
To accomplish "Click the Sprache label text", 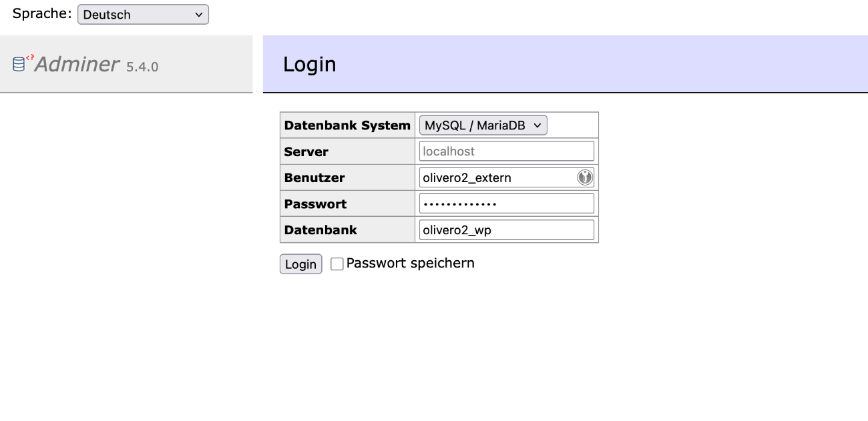I will click(42, 13).
